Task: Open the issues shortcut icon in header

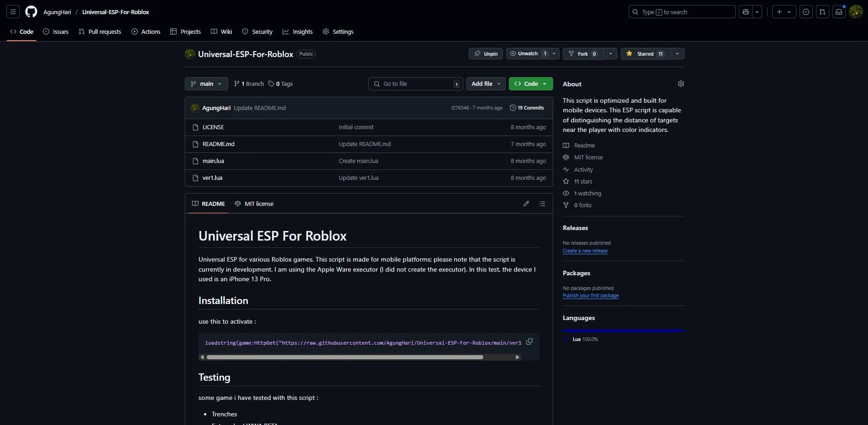Action: point(806,12)
